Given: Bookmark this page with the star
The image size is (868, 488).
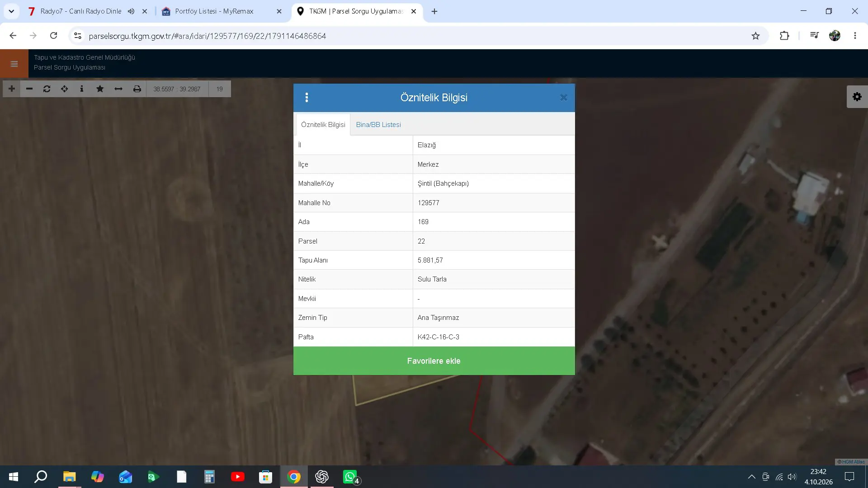Looking at the screenshot, I should click(755, 36).
